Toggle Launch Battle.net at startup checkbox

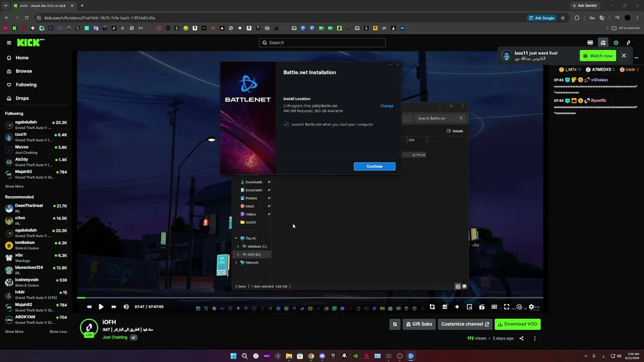(x=286, y=124)
